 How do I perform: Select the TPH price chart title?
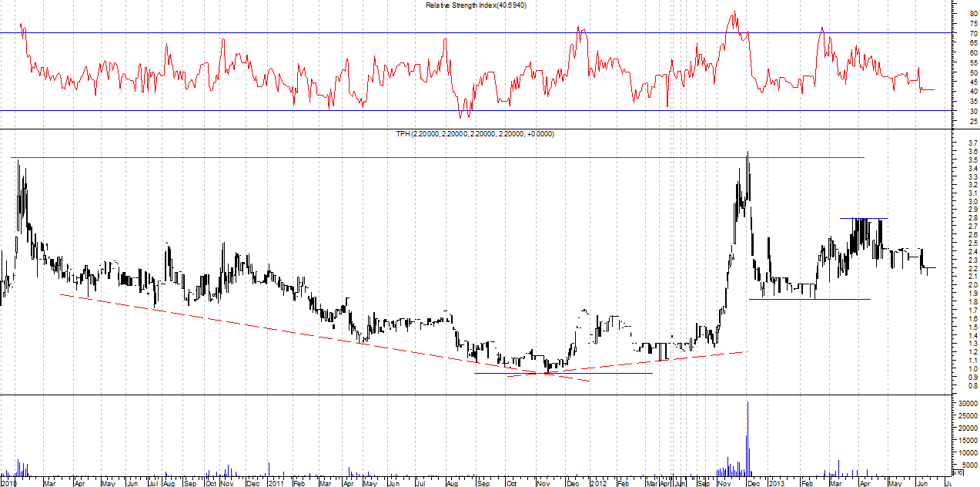click(x=475, y=134)
